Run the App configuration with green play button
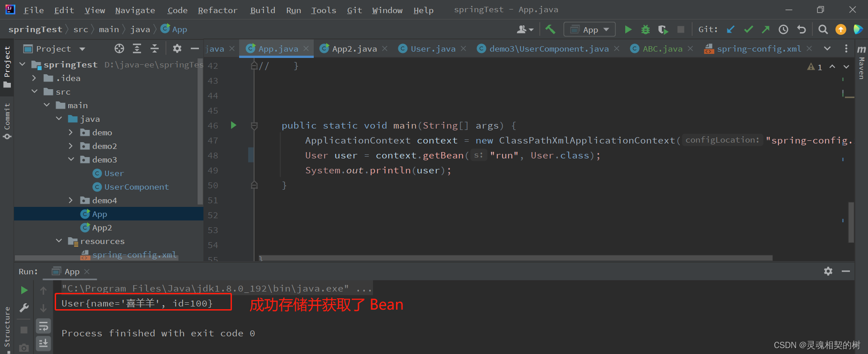This screenshot has width=868, height=354. (x=628, y=29)
